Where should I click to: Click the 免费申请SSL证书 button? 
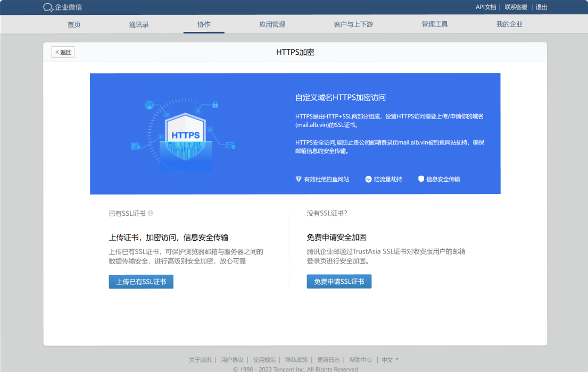(339, 282)
